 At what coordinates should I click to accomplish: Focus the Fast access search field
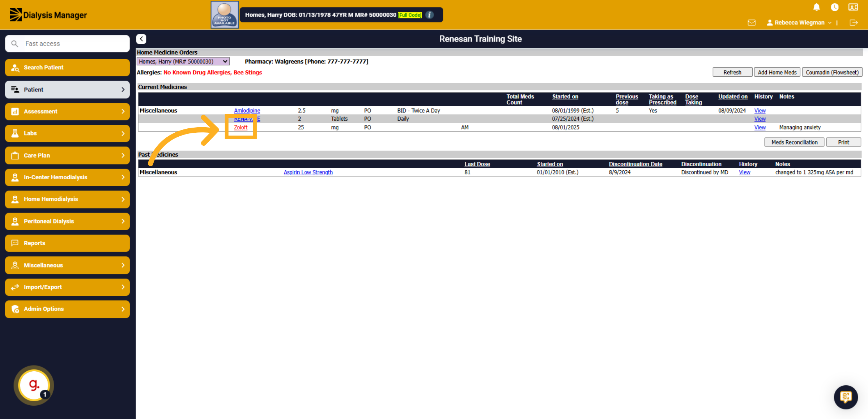[68, 44]
